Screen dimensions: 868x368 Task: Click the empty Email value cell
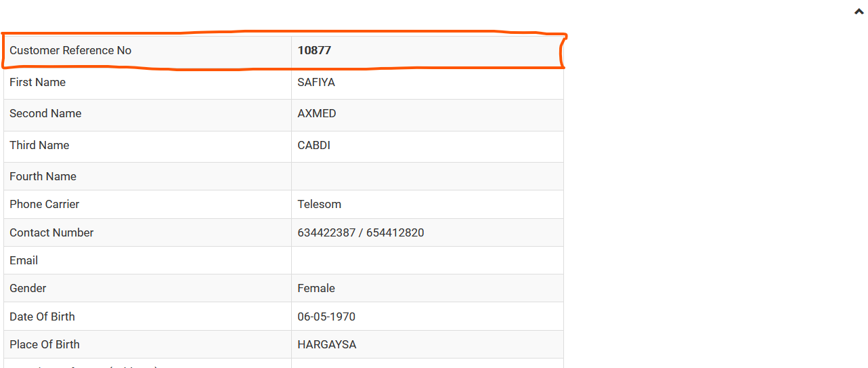point(427,260)
